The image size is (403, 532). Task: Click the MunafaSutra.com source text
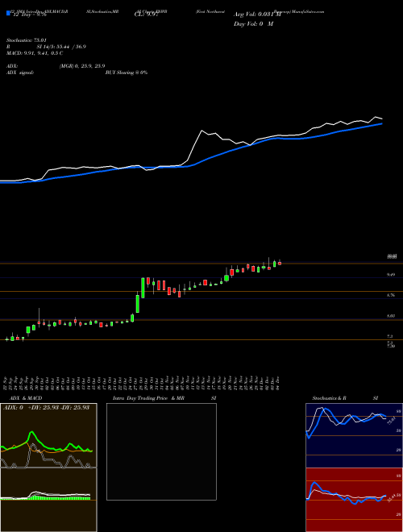pos(308,11)
